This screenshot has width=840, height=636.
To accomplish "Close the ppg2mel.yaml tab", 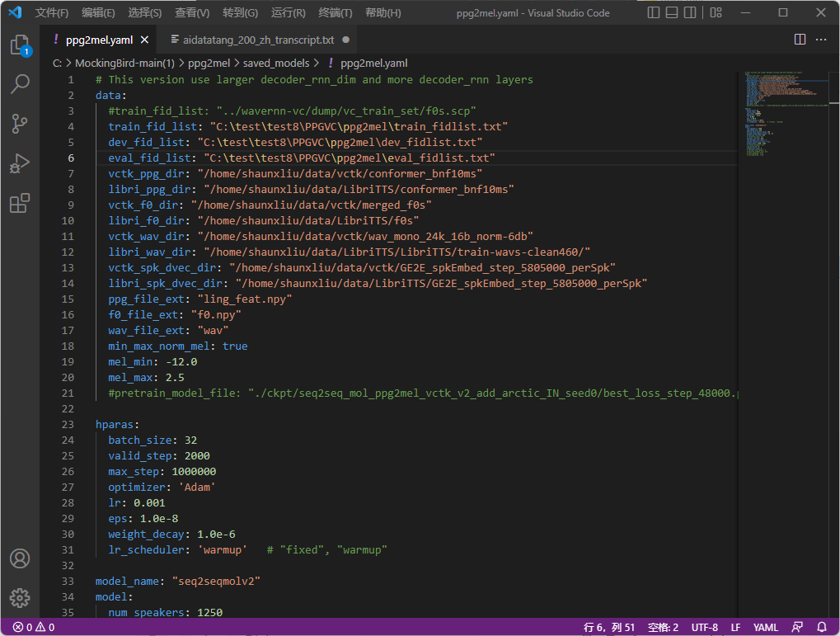I will click(144, 40).
